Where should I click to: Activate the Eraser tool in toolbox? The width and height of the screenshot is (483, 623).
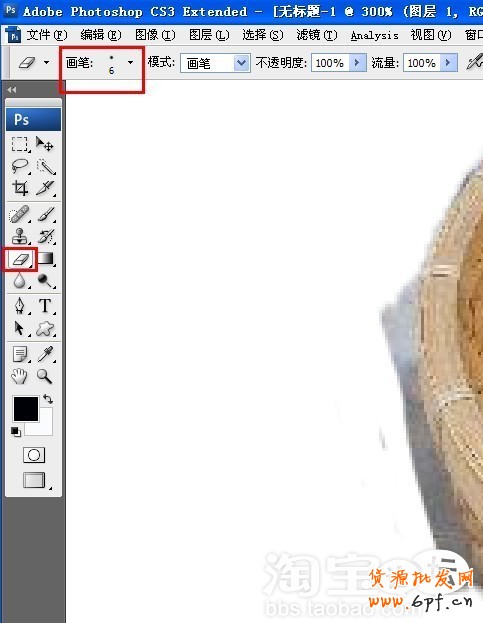[20, 259]
